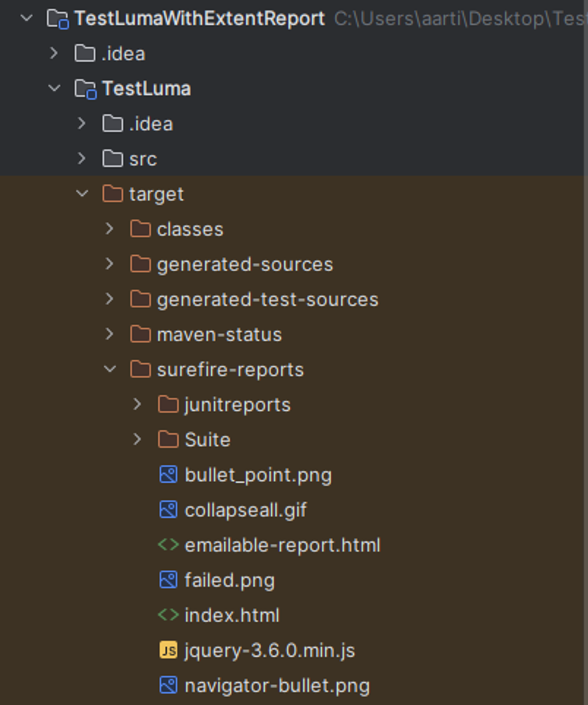Select the file name 'jquery-3.6.0.min.js'
588x705 pixels.
(270, 651)
